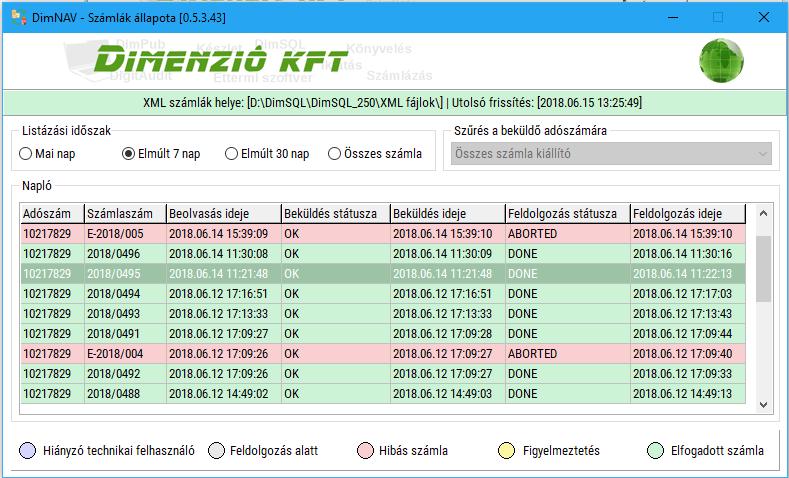Click processing time 2018.06.12 14:49:13

(682, 393)
